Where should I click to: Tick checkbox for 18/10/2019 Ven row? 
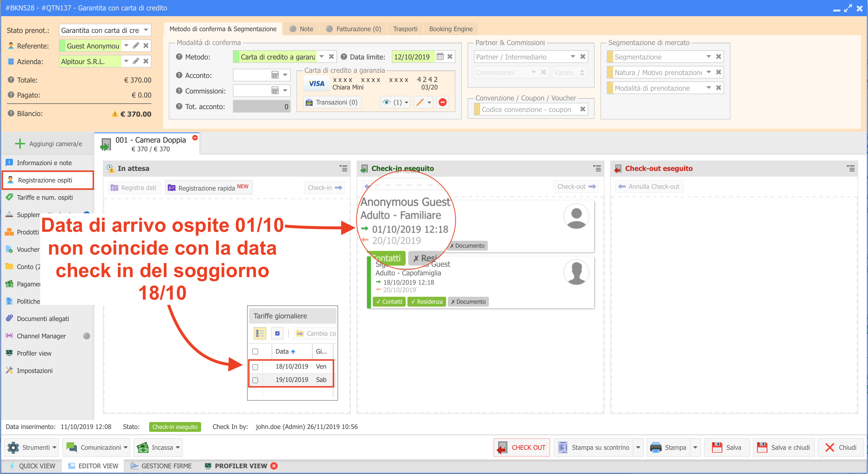255,367
